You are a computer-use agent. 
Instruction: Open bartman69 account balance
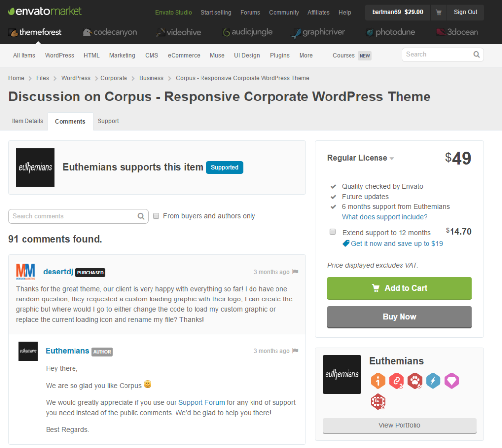[x=397, y=12]
